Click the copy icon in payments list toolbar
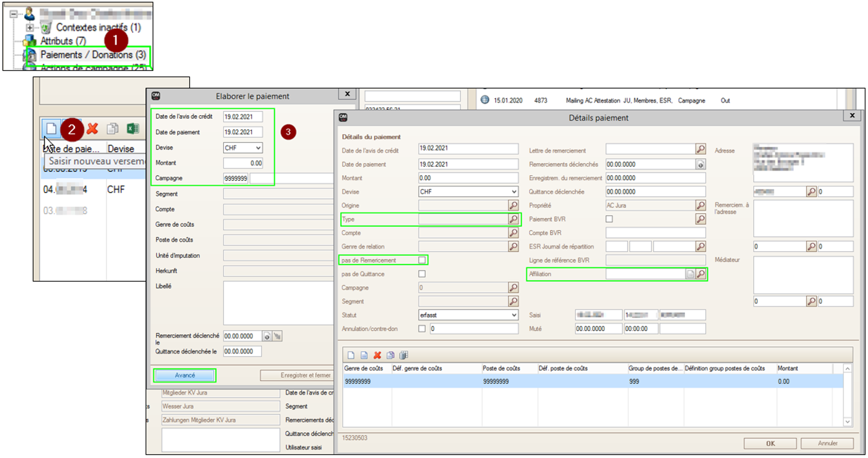Image resolution: width=868 pixels, height=458 pixels. [x=112, y=129]
